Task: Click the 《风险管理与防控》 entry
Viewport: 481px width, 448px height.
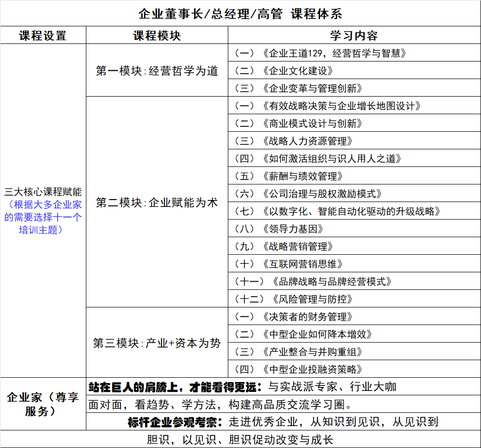Action: click(x=294, y=299)
